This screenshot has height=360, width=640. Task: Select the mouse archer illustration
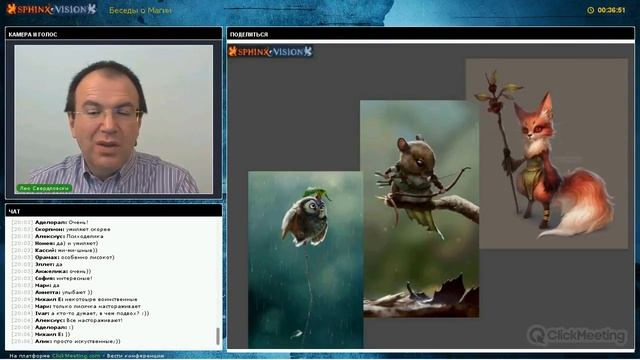420,209
